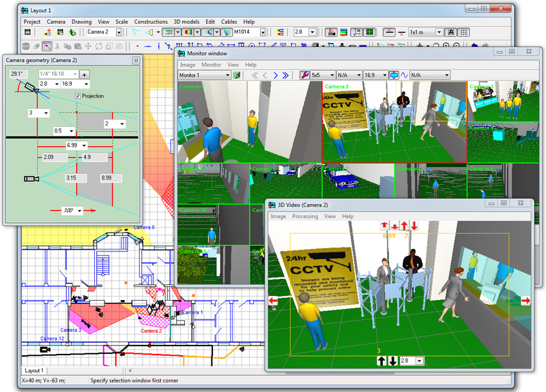Pan right using red arrow in 3D Video
This screenshot has width=546, height=392.
tap(526, 300)
